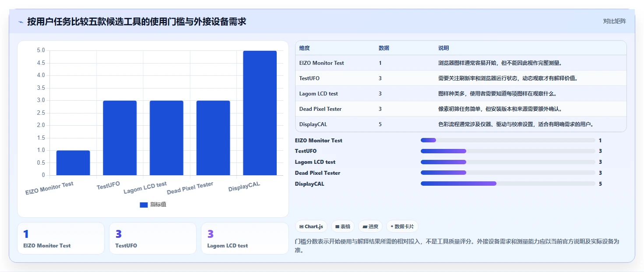The width and height of the screenshot is (644, 272).
Task: Click the value 1 in the EIZO table row
Action: coord(380,63)
